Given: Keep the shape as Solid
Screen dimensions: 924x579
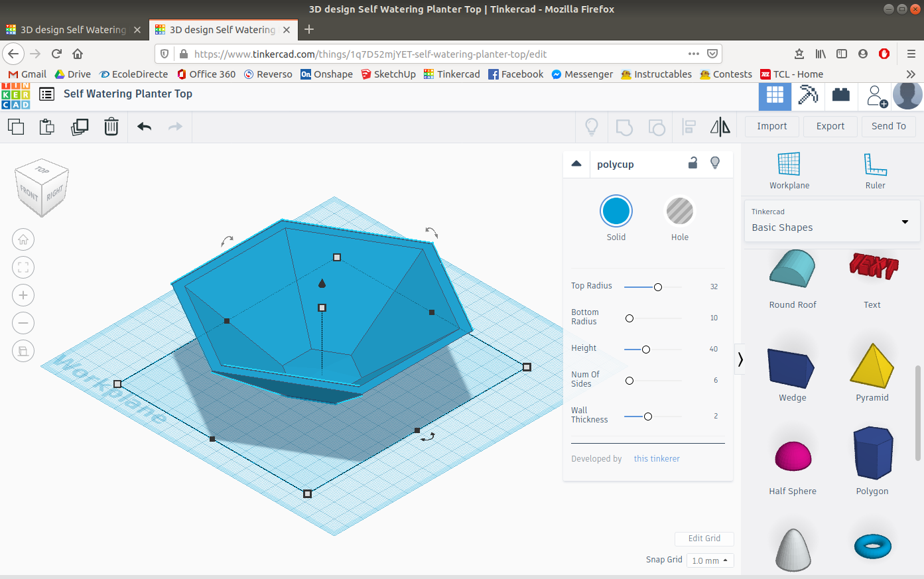Looking at the screenshot, I should [x=616, y=210].
